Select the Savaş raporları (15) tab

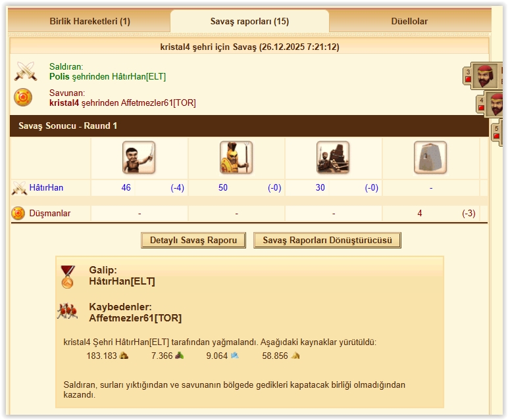tap(249, 21)
